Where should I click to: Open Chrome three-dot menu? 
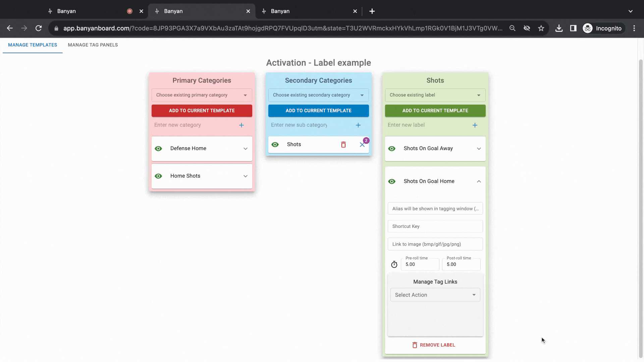[634, 28]
